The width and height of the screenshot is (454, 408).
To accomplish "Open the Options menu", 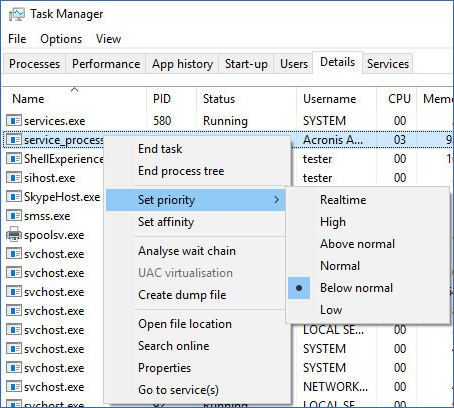I will [61, 39].
